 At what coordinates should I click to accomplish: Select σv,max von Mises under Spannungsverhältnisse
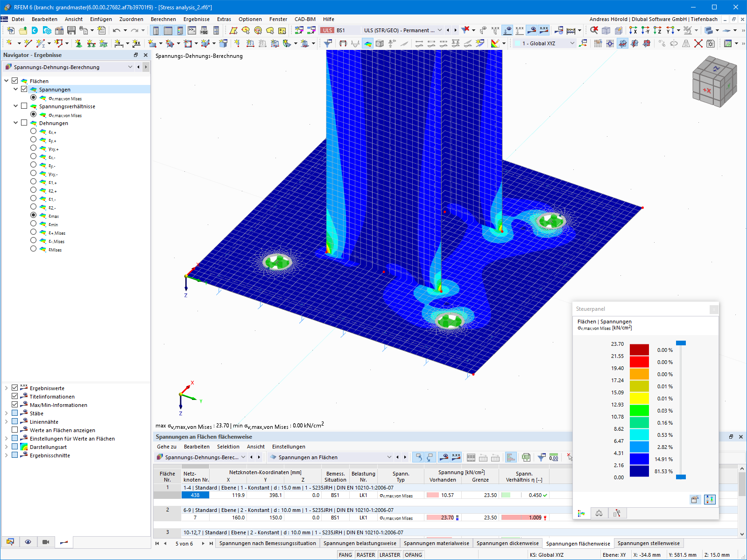[33, 115]
